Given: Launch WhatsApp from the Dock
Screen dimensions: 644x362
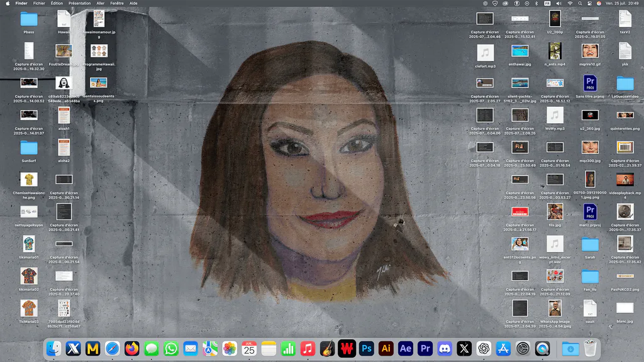Looking at the screenshot, I should pos(171,349).
